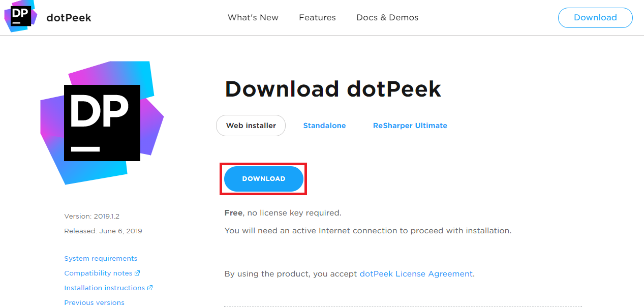Open the Previous versions link

pyautogui.click(x=94, y=302)
